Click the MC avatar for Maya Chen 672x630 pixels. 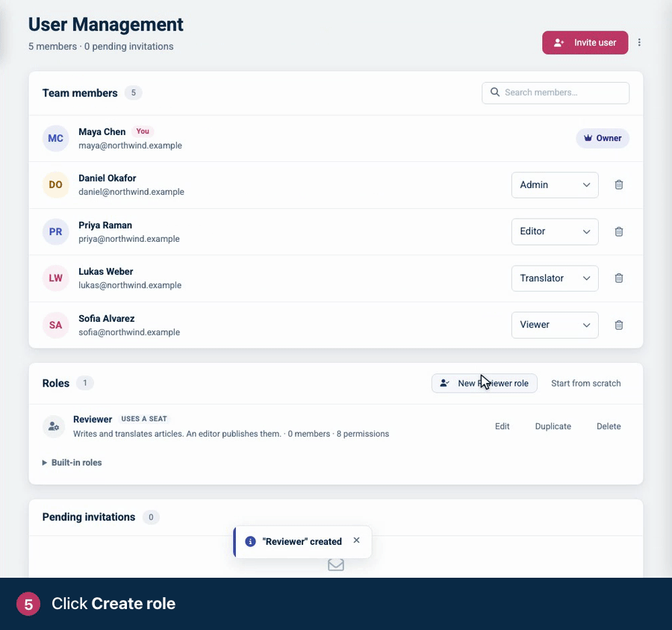[56, 138]
